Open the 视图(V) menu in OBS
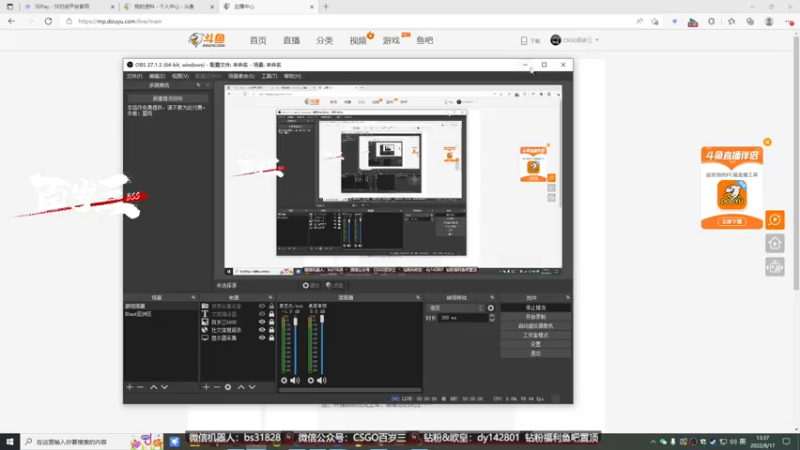 (180, 76)
